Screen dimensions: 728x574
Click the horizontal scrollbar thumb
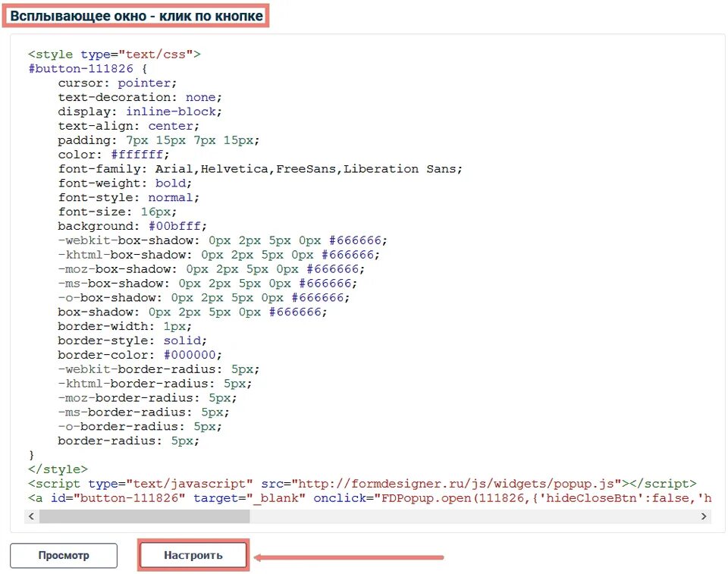tap(144, 516)
